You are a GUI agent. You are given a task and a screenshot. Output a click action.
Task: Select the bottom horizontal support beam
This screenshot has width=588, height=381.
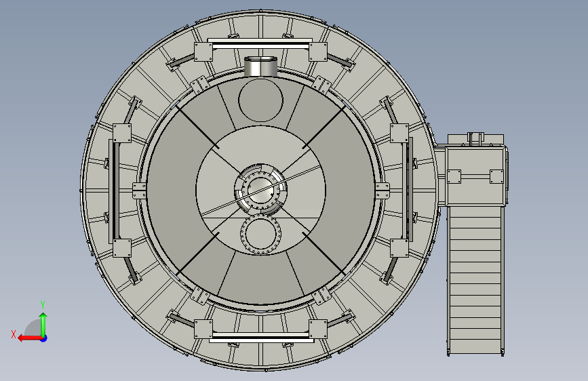click(261, 337)
